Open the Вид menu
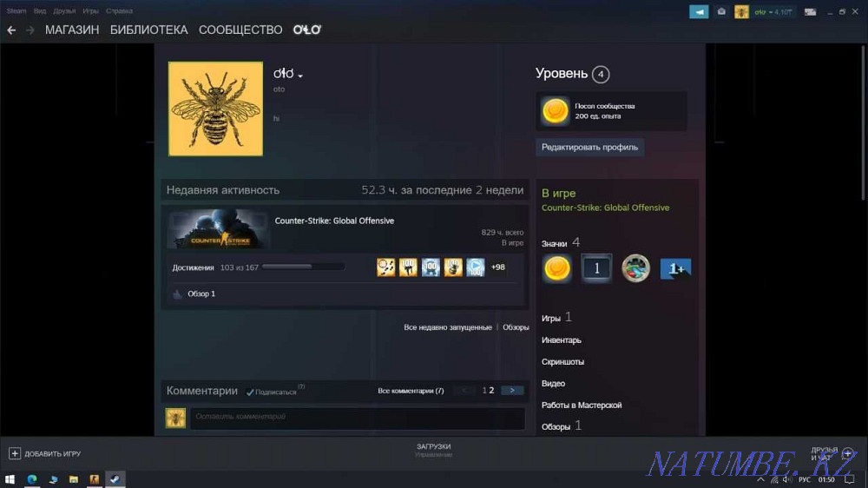This screenshot has width=868, height=488. [x=40, y=11]
